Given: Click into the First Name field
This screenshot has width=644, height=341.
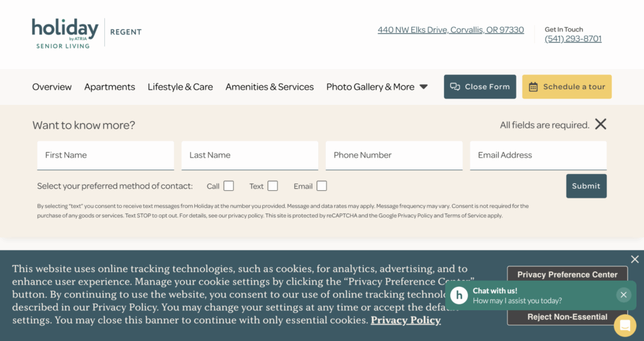Looking at the screenshot, I should click(105, 155).
